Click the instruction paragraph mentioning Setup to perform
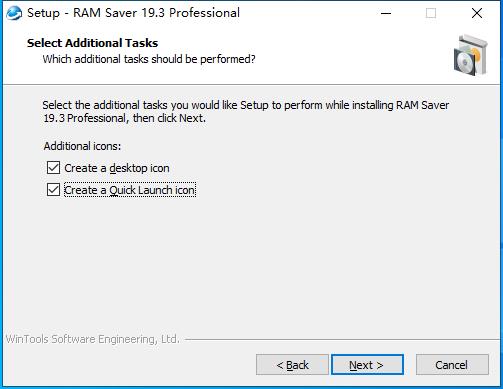The width and height of the screenshot is (503, 389). (x=246, y=111)
